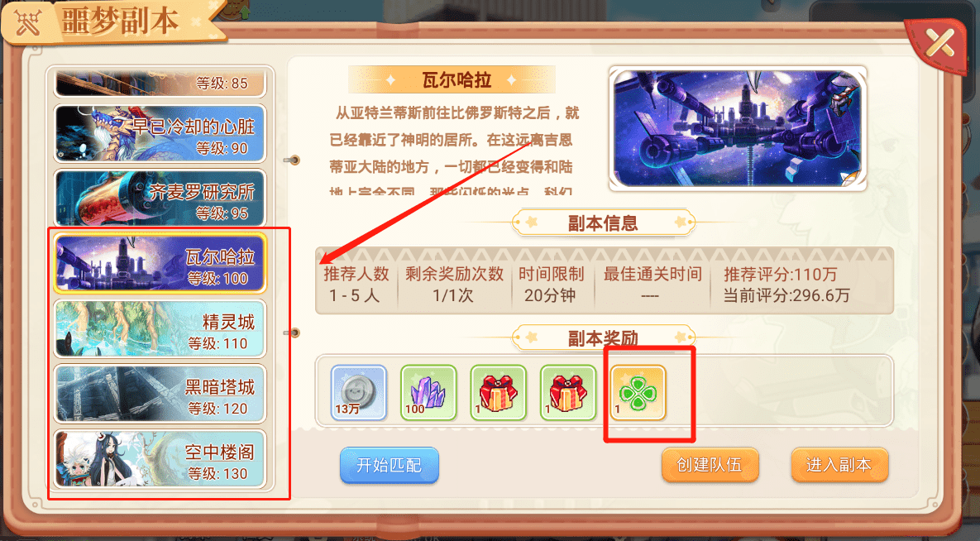This screenshot has height=541, width=980.
Task: Click the Valhalla space station preview image
Action: tap(739, 128)
